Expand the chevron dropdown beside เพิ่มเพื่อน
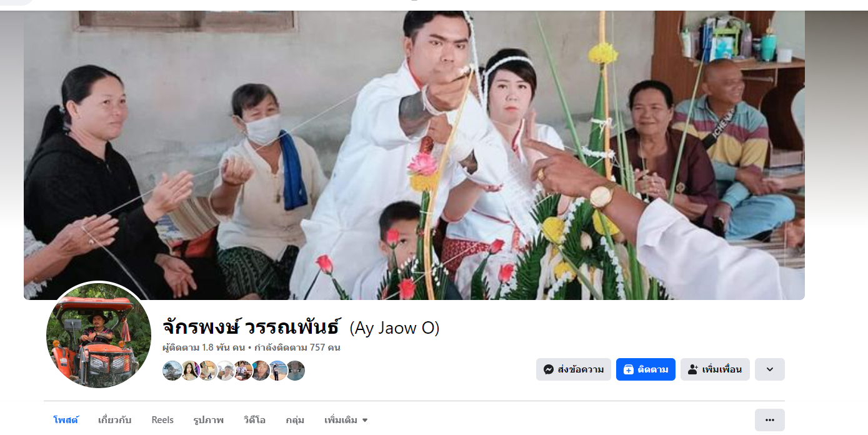The height and width of the screenshot is (435, 868). pos(769,369)
